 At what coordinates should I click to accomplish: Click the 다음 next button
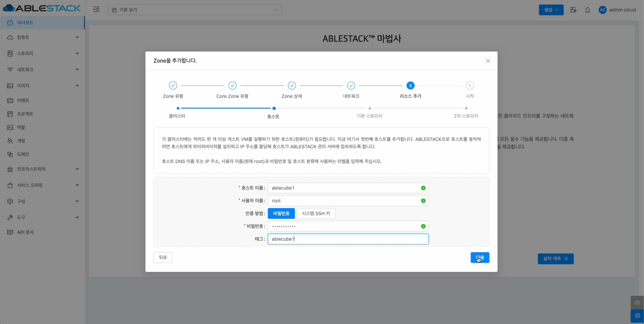point(480,258)
